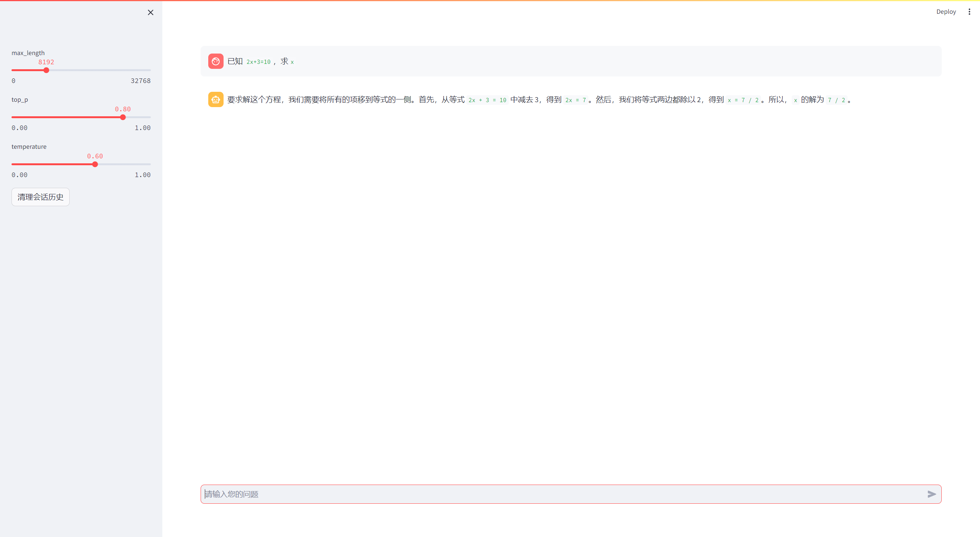Image resolution: width=980 pixels, height=537 pixels.
Task: Select the code snippet 2x+3=10
Action: tap(258, 62)
